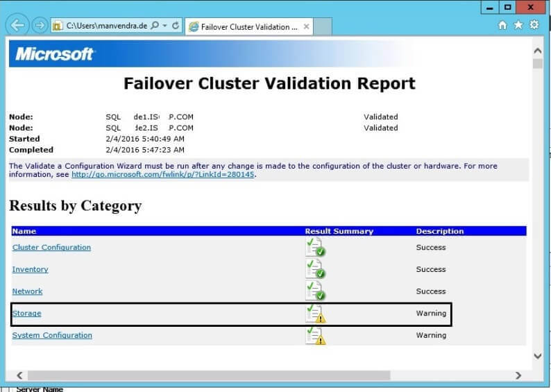This screenshot has height=392, width=551.
Task: Click the Storage warning result icon
Action: click(x=315, y=314)
